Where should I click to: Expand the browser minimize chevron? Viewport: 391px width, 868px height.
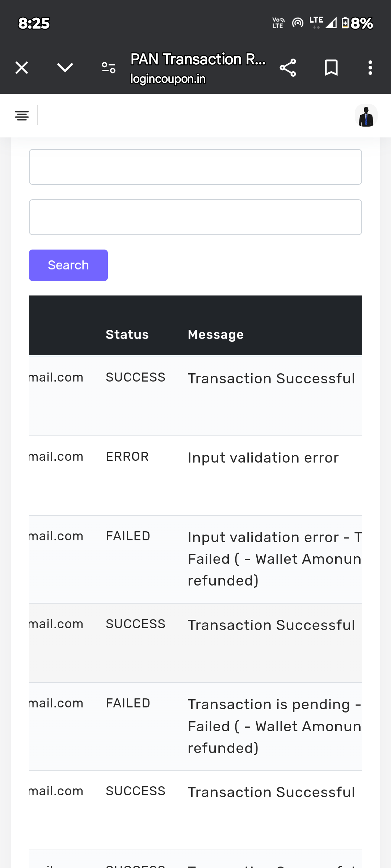65,68
